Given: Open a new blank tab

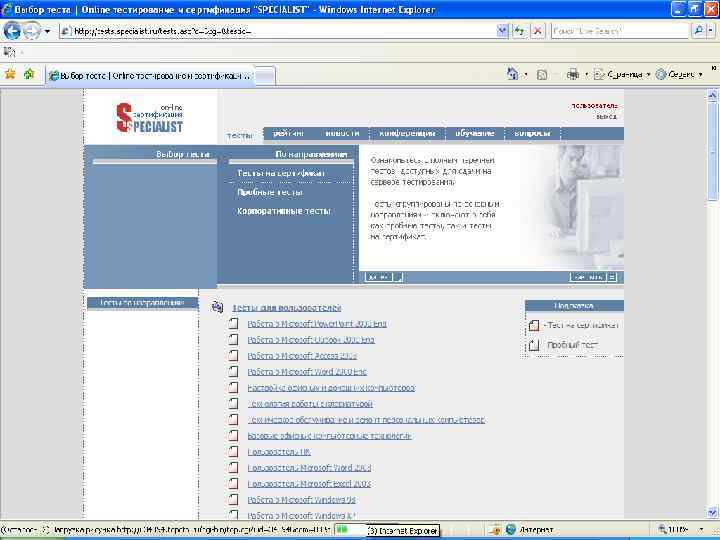Looking at the screenshot, I should (265, 76).
